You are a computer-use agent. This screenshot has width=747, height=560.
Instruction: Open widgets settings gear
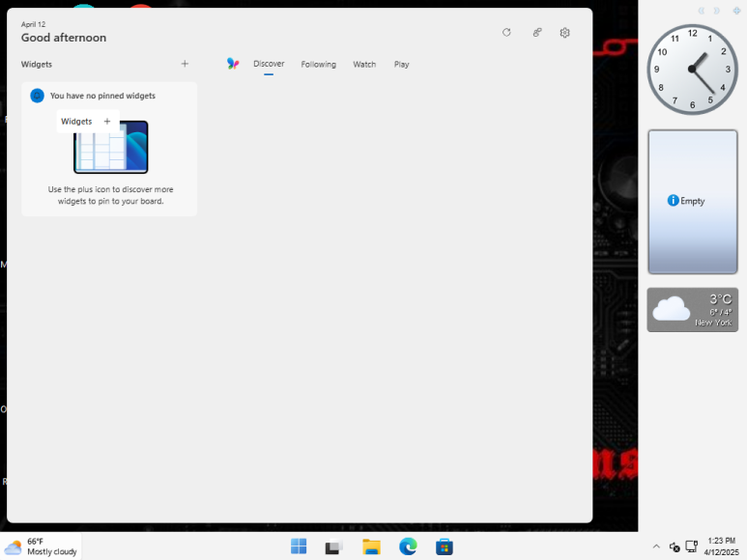pos(565,33)
